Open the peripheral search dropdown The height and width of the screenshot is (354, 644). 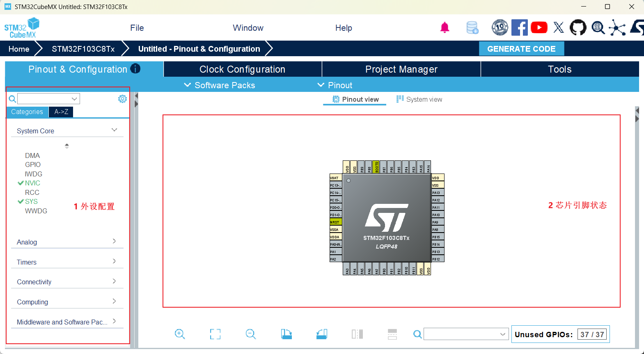pos(74,99)
